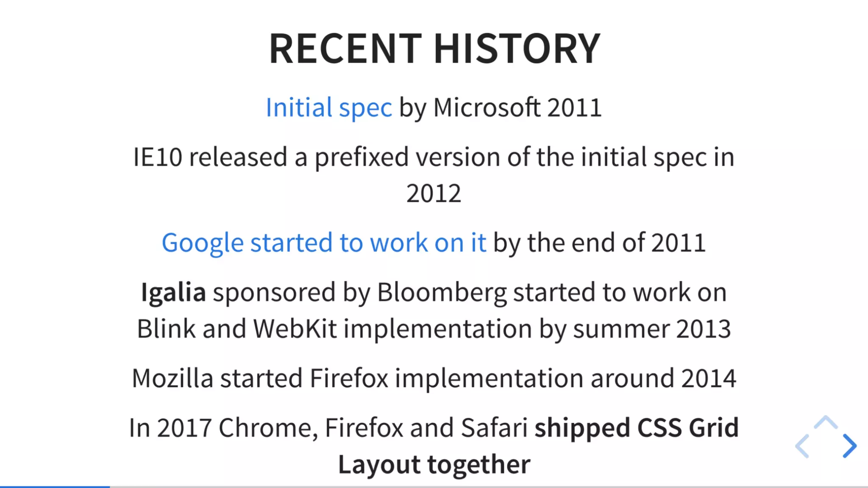Click the word Bloomberg

tap(442, 293)
